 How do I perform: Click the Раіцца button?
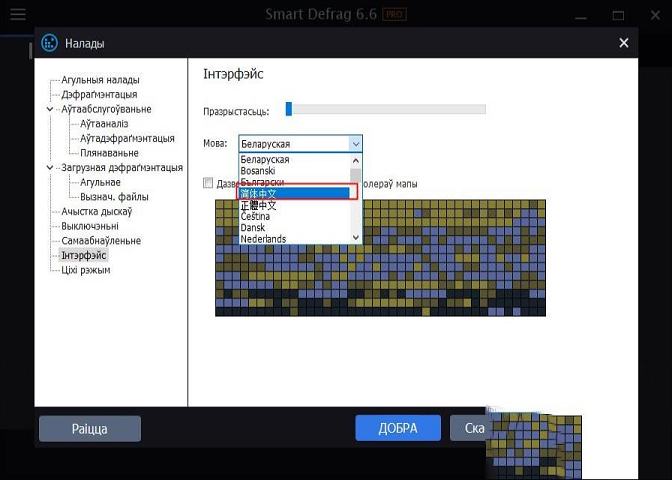click(90, 429)
